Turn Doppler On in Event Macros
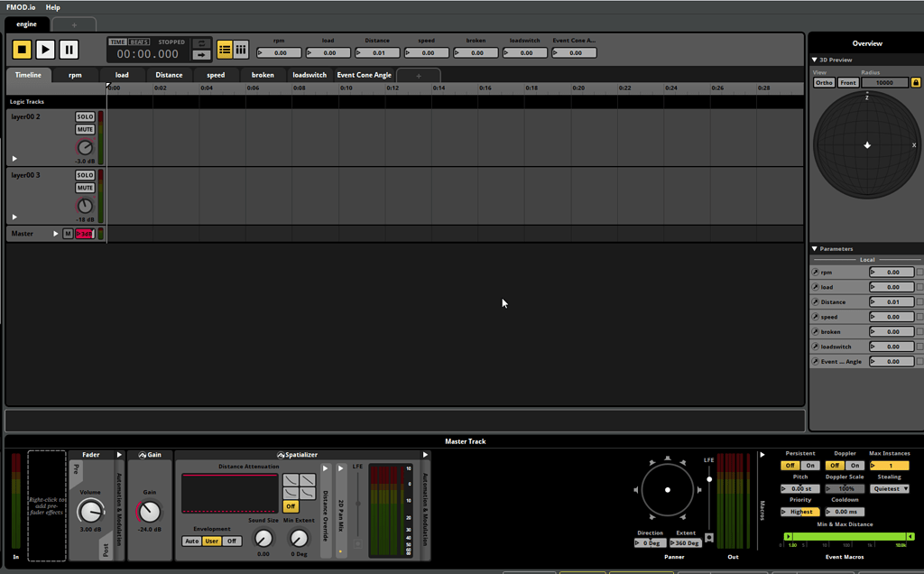 click(855, 466)
